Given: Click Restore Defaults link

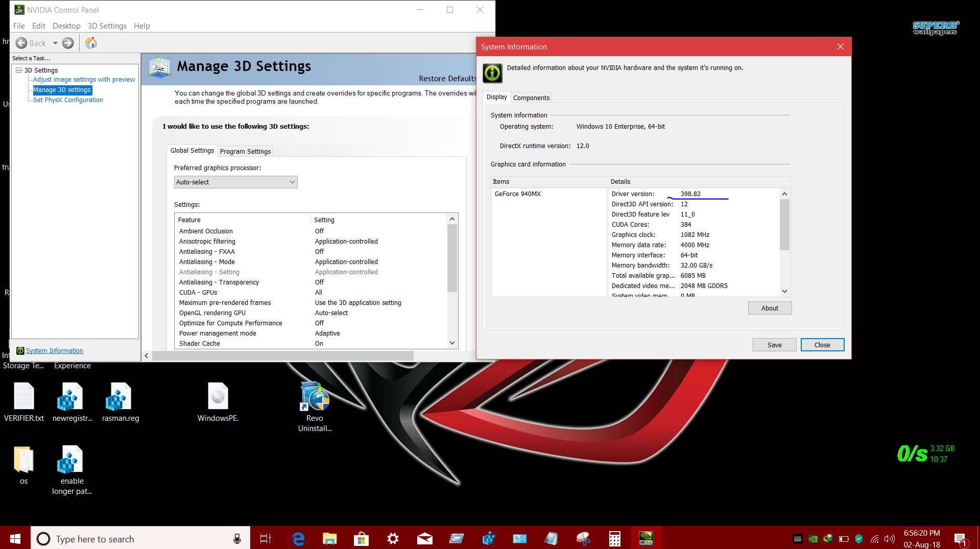Looking at the screenshot, I should [x=447, y=79].
